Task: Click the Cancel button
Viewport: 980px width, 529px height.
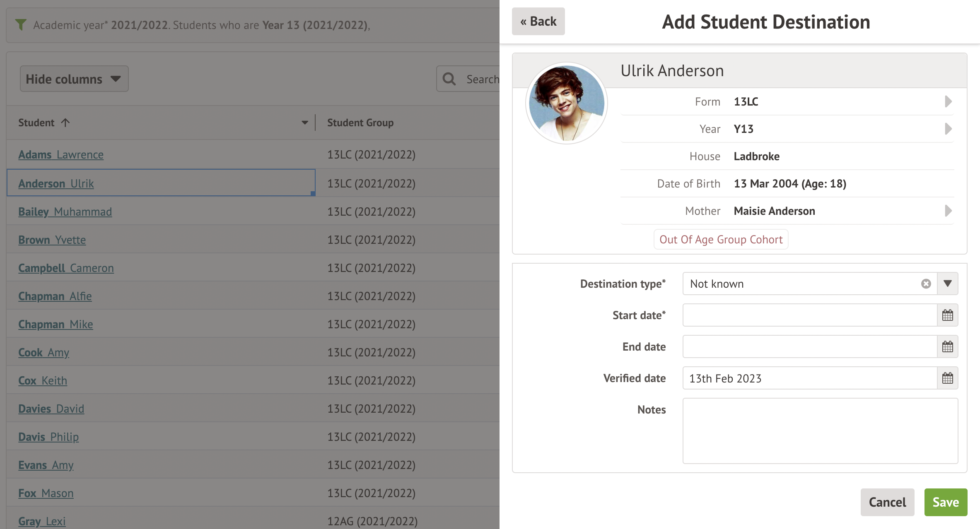Action: point(887,502)
